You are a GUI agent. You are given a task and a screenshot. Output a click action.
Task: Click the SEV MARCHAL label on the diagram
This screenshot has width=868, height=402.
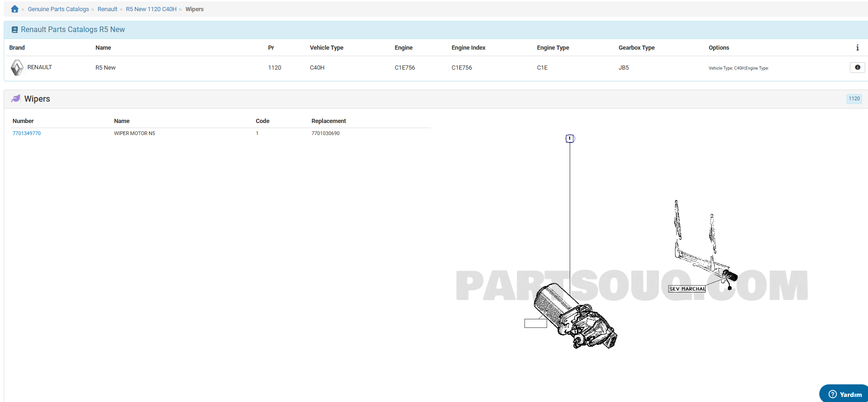(687, 289)
